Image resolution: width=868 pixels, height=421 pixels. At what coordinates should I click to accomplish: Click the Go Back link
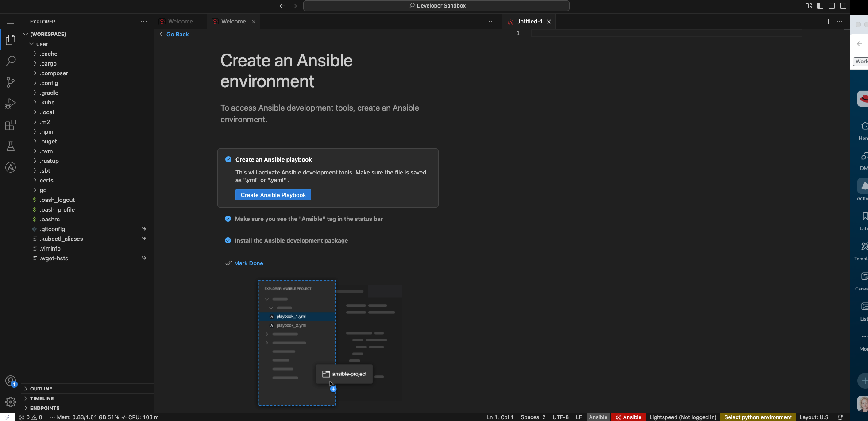point(177,35)
